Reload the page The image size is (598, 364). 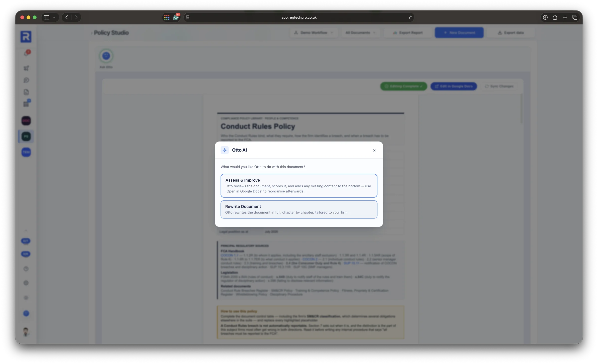(410, 17)
